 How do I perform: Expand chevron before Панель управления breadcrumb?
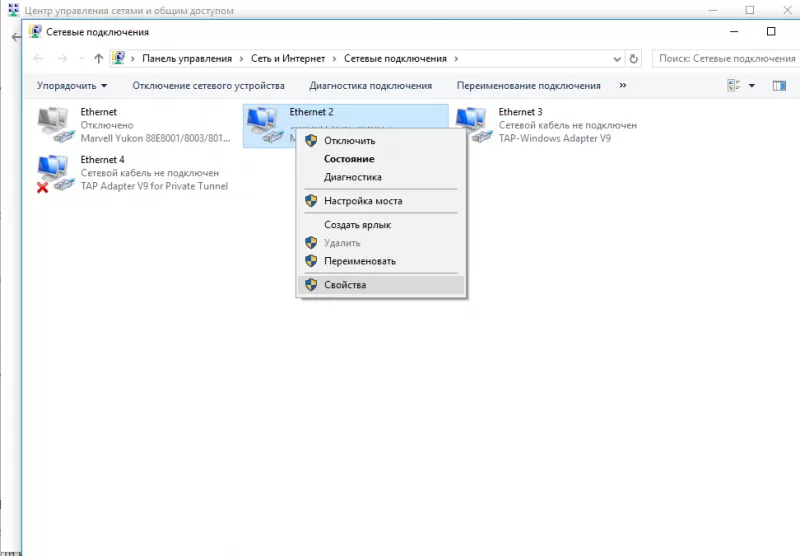tap(133, 59)
